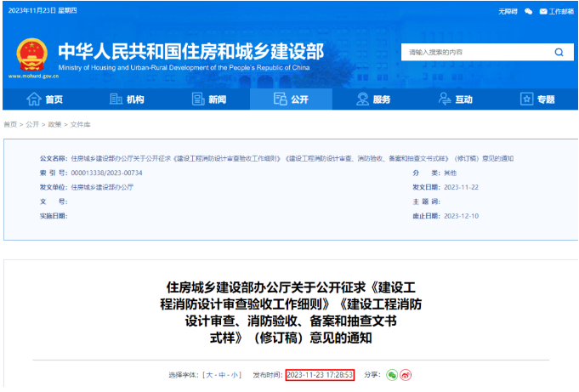Go to 首页 home navigation tab
The image size is (579, 392).
(45, 99)
